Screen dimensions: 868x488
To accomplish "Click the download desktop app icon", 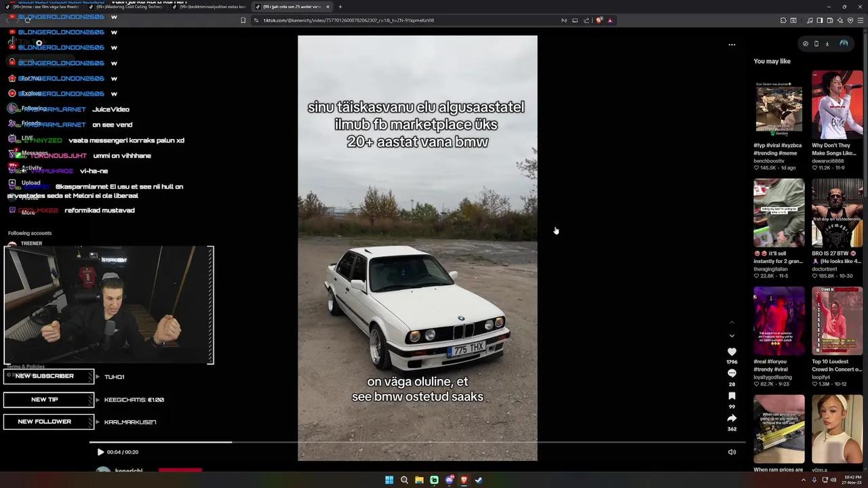I will (827, 43).
